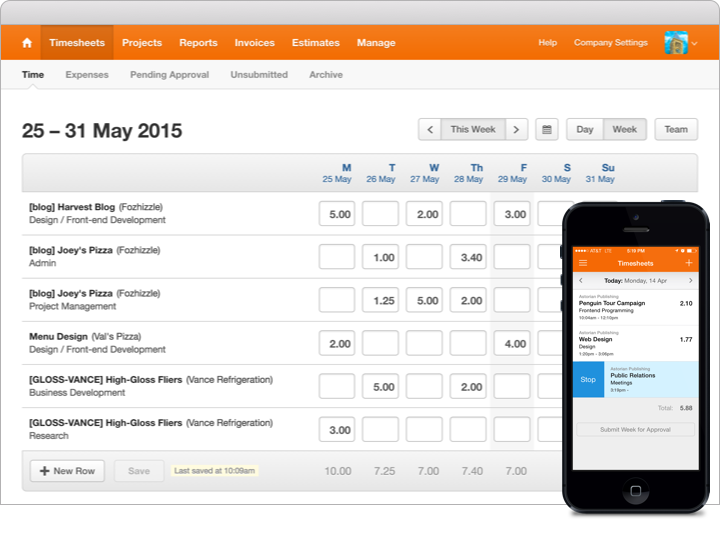Open user avatar account menu
Screen dimensions: 720x534
point(681,43)
